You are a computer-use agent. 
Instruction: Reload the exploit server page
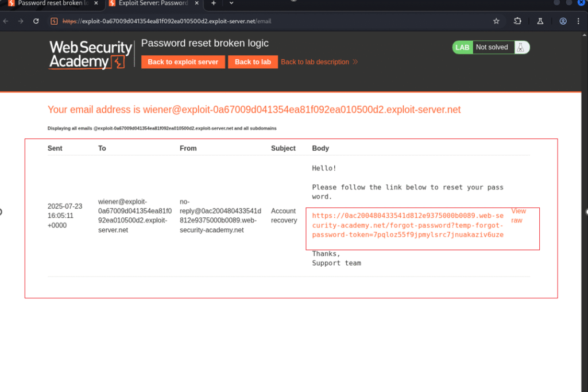click(36, 21)
